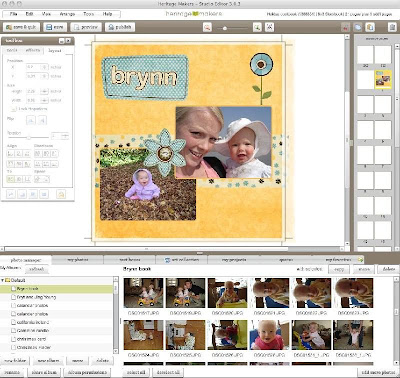Click the align bottom icon
Screen dimensions: 400x378
(x=27, y=164)
